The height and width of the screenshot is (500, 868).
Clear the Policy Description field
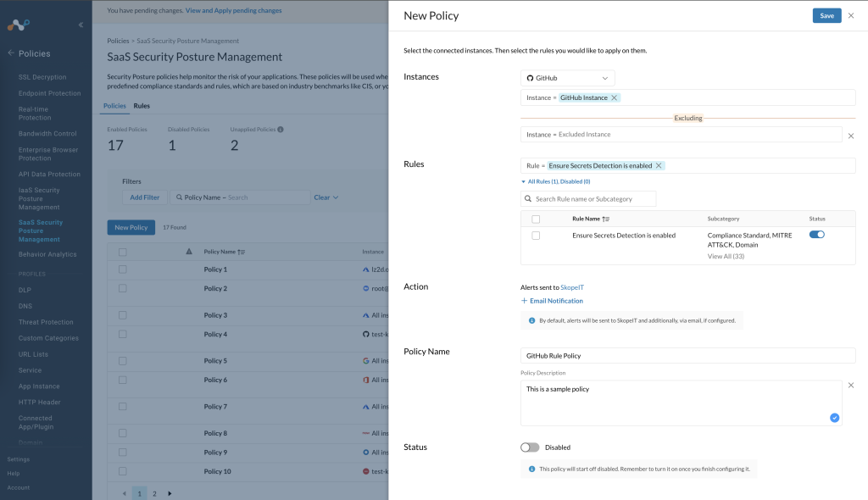[x=851, y=386]
